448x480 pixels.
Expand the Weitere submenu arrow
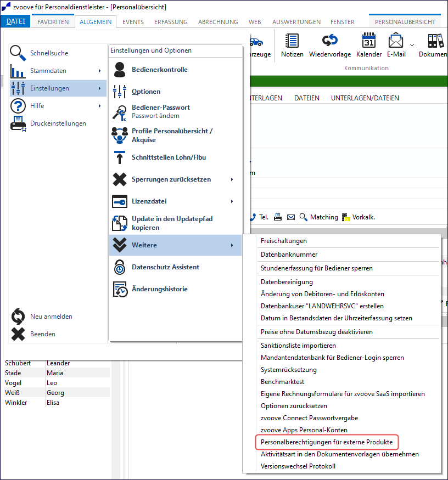(x=232, y=245)
